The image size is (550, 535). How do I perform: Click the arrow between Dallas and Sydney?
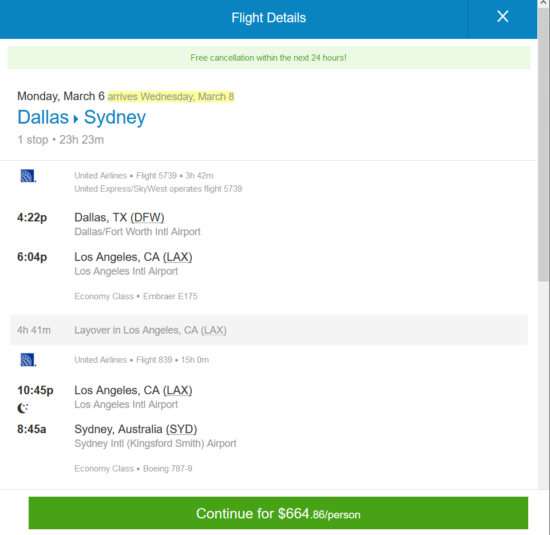coord(76,119)
